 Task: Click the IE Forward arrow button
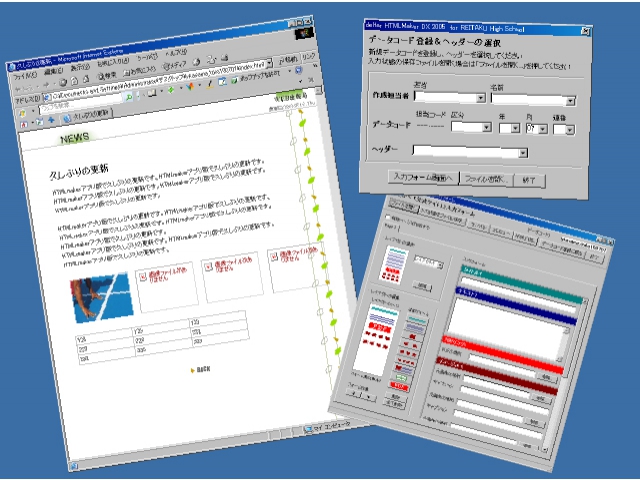[46, 84]
